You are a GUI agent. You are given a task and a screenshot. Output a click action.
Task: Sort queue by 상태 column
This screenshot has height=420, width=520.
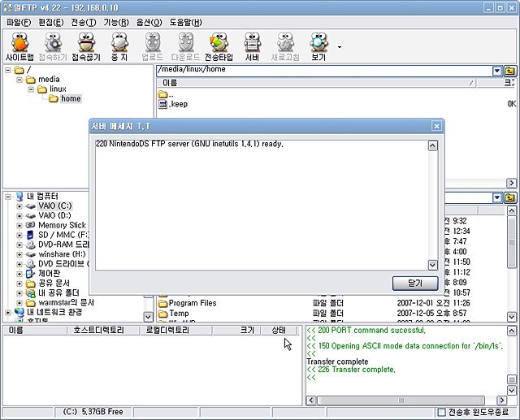tap(279, 330)
